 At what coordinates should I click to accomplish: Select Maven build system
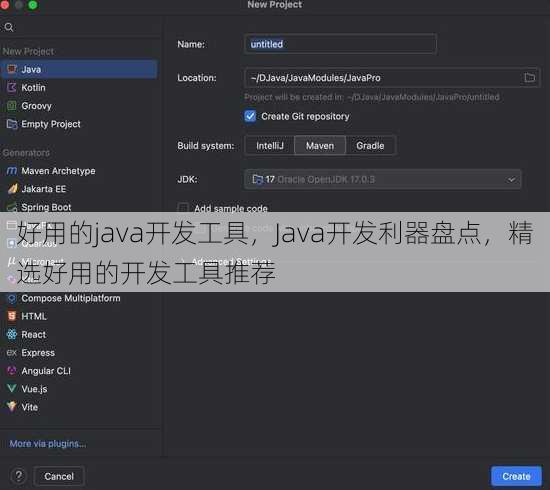point(320,146)
